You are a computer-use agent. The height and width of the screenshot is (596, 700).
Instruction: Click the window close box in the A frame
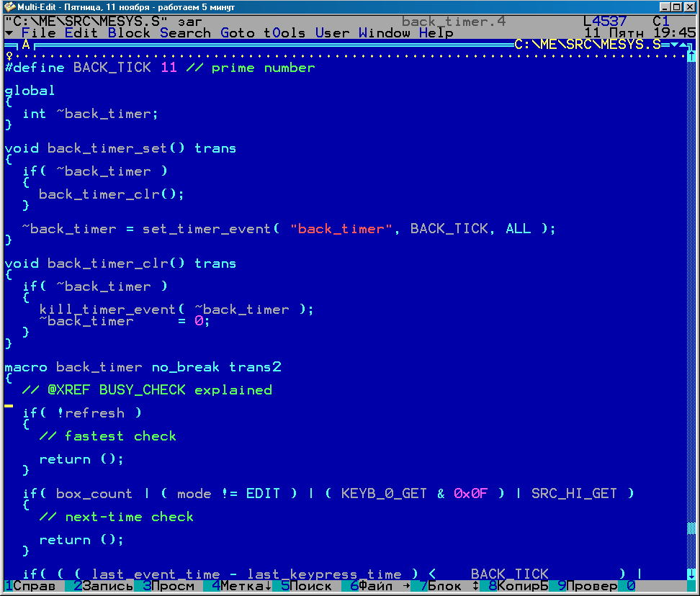tap(9, 45)
